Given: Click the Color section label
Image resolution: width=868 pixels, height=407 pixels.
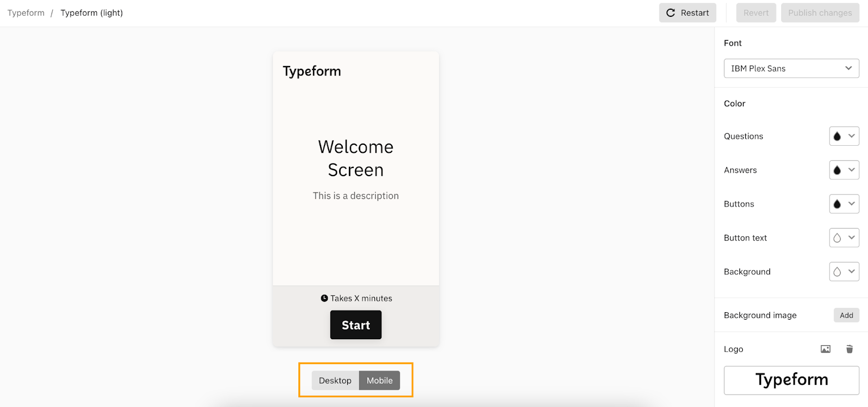Looking at the screenshot, I should pos(735,104).
